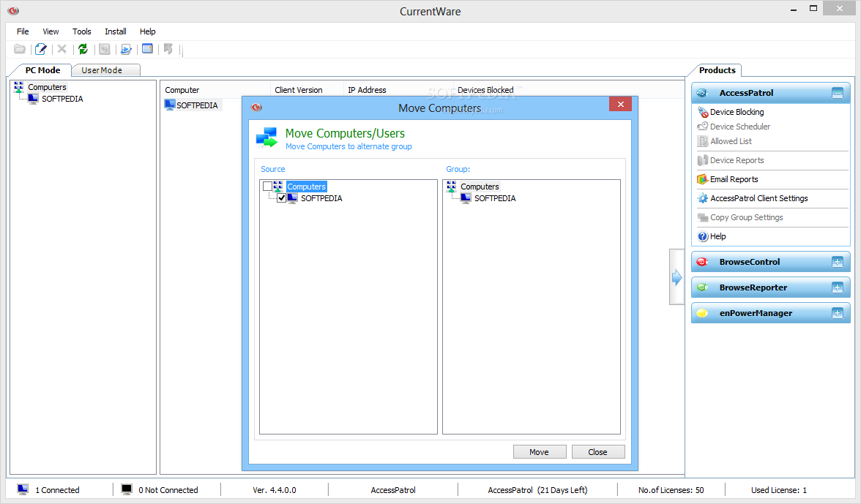
Task: Click the Copy Group Settings icon
Action: [702, 217]
